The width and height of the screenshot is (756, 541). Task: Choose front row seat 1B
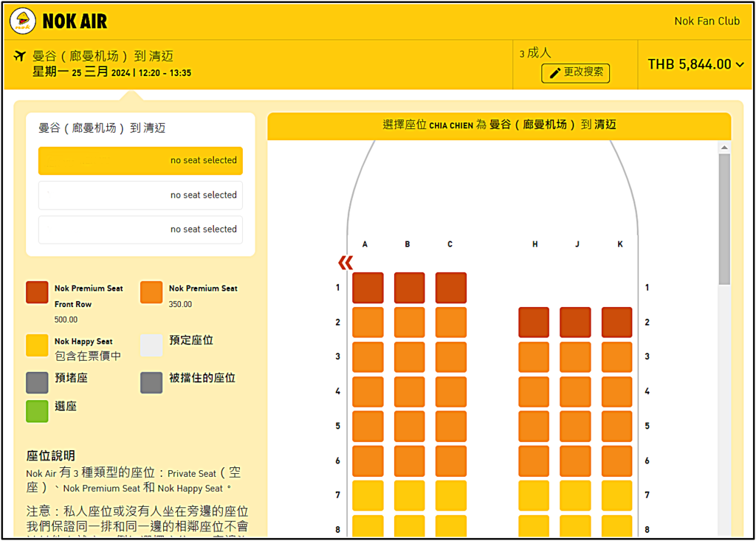pyautogui.click(x=409, y=288)
